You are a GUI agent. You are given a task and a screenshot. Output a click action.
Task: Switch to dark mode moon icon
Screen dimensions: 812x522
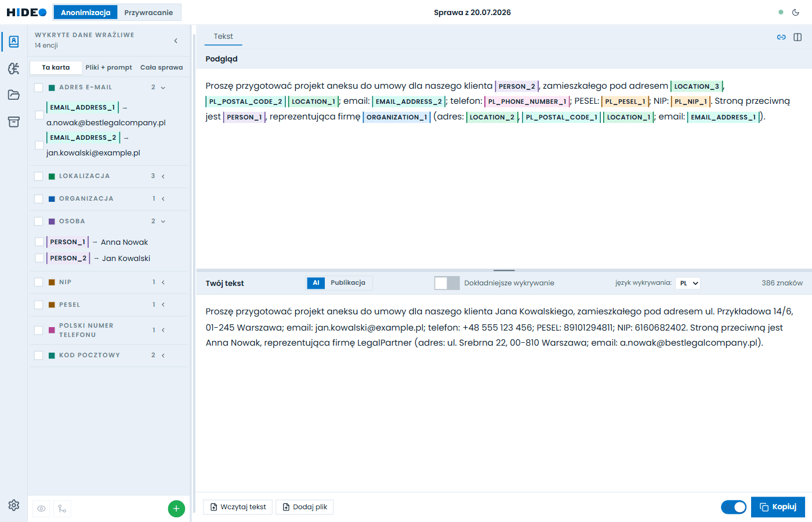pos(796,12)
